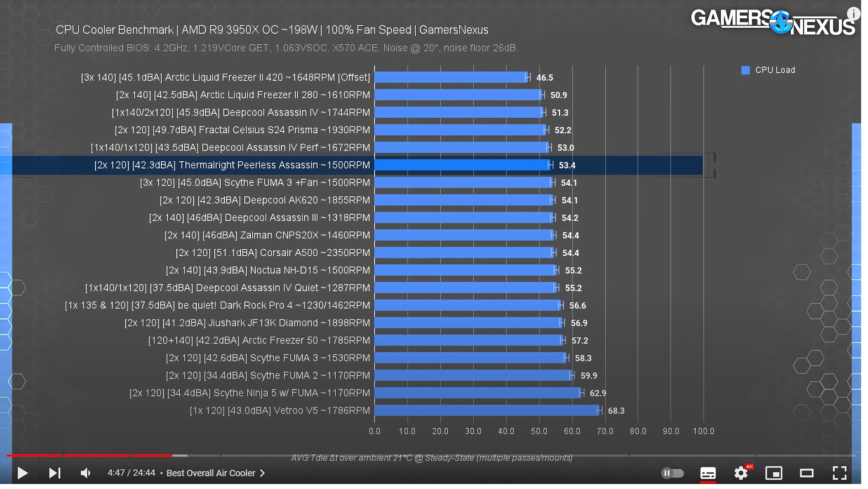The image size is (868, 489).
Task: Open the settings gear menu
Action: [x=741, y=473]
